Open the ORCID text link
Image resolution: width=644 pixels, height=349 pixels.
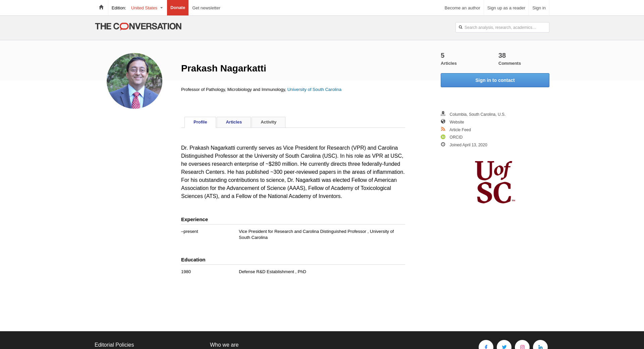[x=456, y=137]
